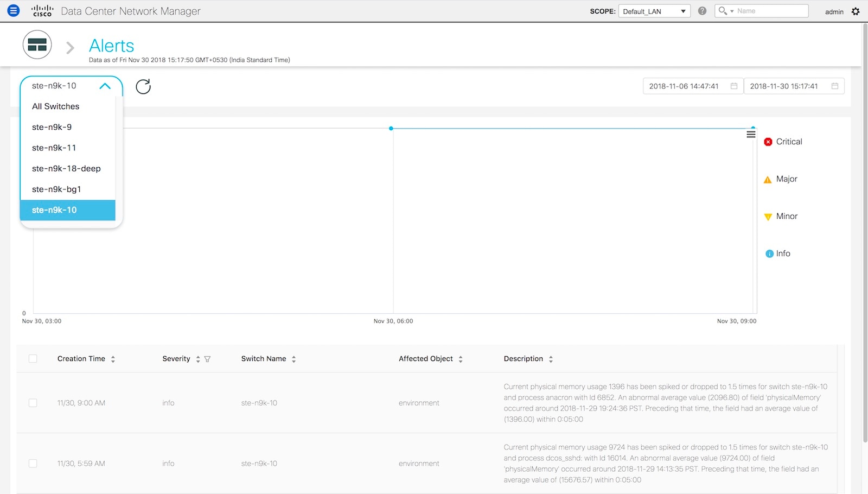Click ste-n9k-10 in the 5:59 AM row
This screenshot has height=494, width=868.
tap(259, 464)
